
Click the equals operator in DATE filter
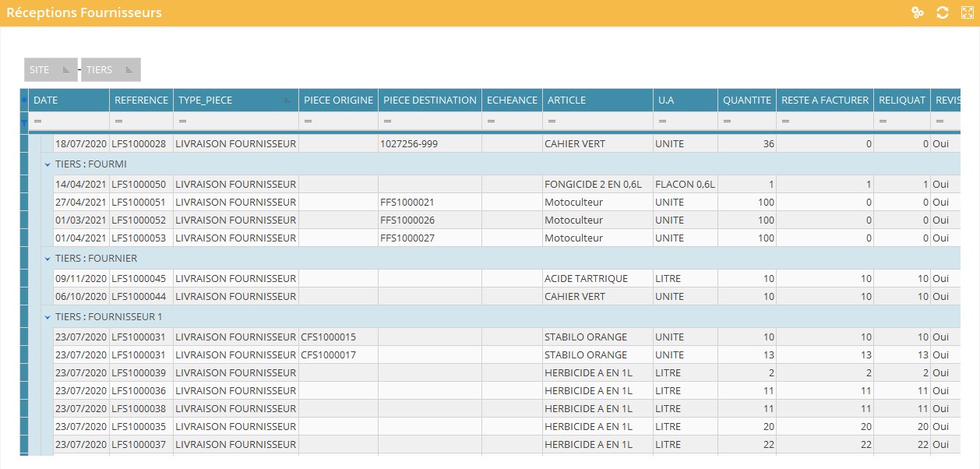(x=37, y=122)
